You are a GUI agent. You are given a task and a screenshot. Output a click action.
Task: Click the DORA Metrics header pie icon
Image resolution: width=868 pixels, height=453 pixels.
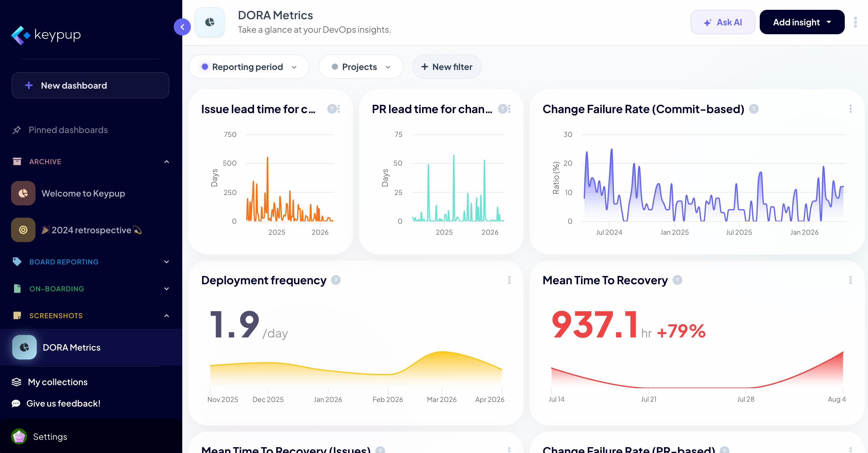[x=210, y=22]
